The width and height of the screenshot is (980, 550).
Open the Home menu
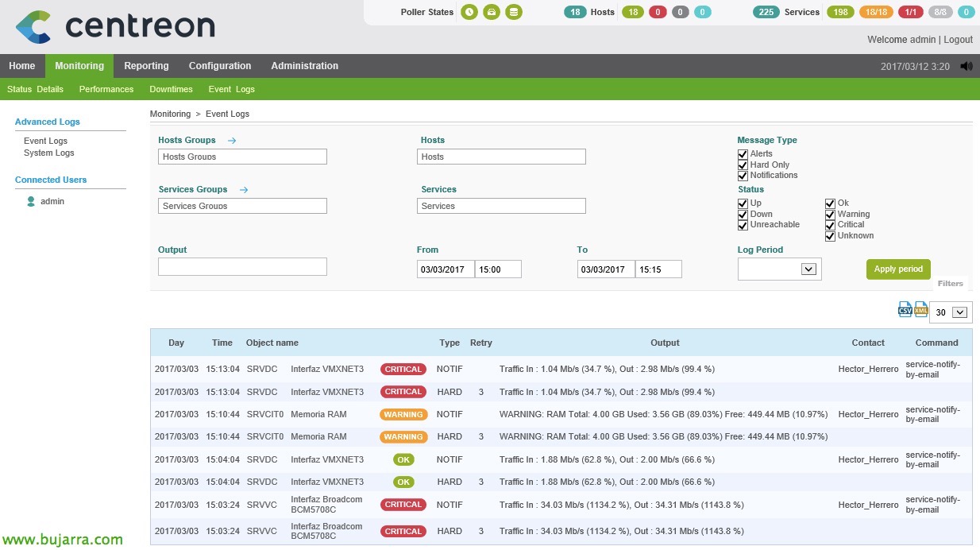pyautogui.click(x=22, y=66)
